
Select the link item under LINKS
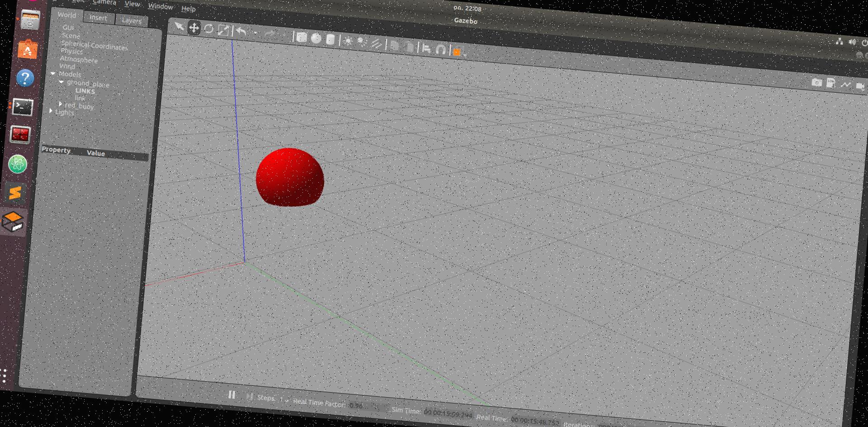pyautogui.click(x=80, y=98)
